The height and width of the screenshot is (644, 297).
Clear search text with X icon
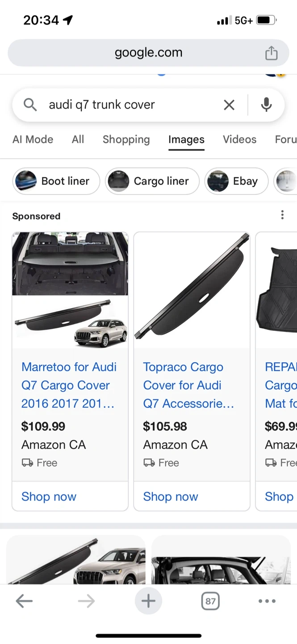[229, 105]
